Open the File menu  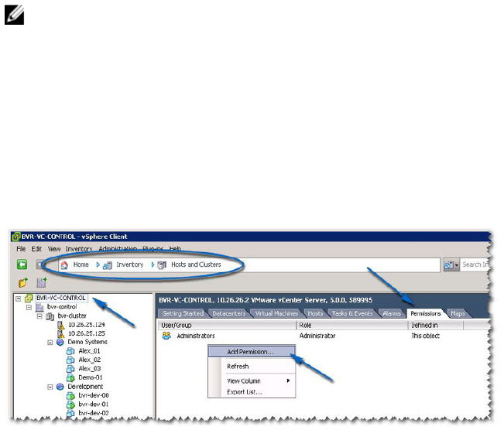click(x=21, y=249)
